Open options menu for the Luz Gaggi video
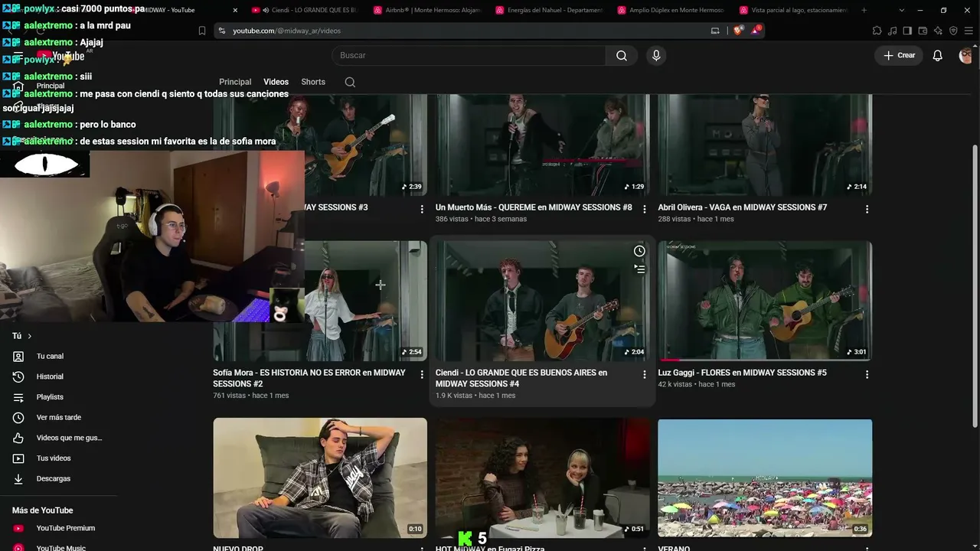The width and height of the screenshot is (980, 551). pyautogui.click(x=867, y=374)
